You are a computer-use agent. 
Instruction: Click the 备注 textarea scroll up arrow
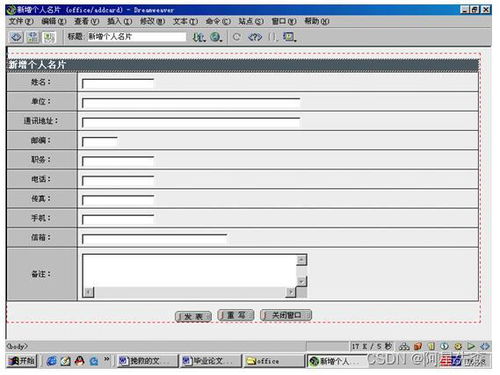tap(301, 260)
